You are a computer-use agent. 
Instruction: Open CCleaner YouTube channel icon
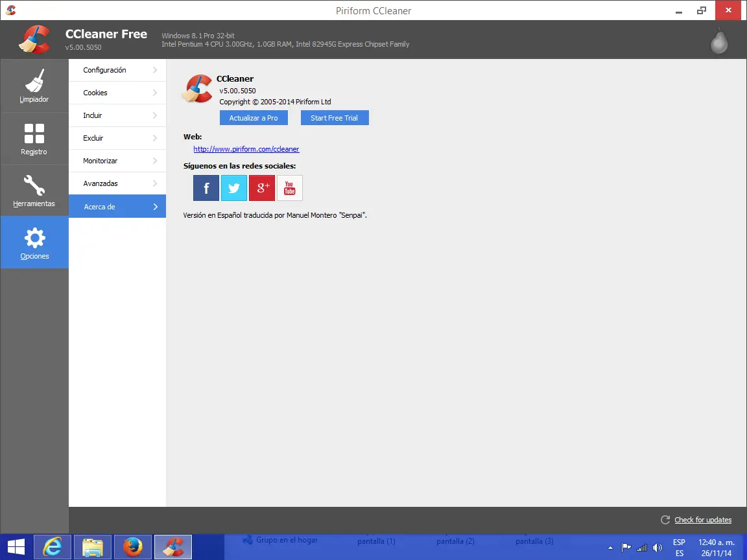[290, 187]
